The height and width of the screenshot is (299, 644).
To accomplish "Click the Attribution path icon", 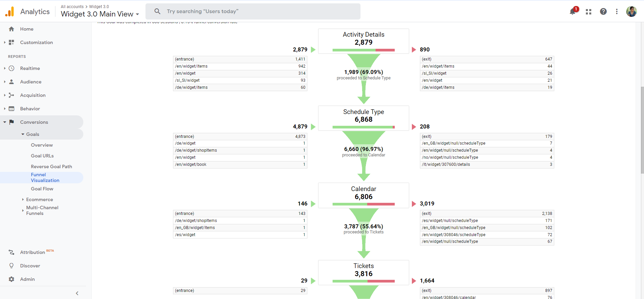I will point(11,252).
